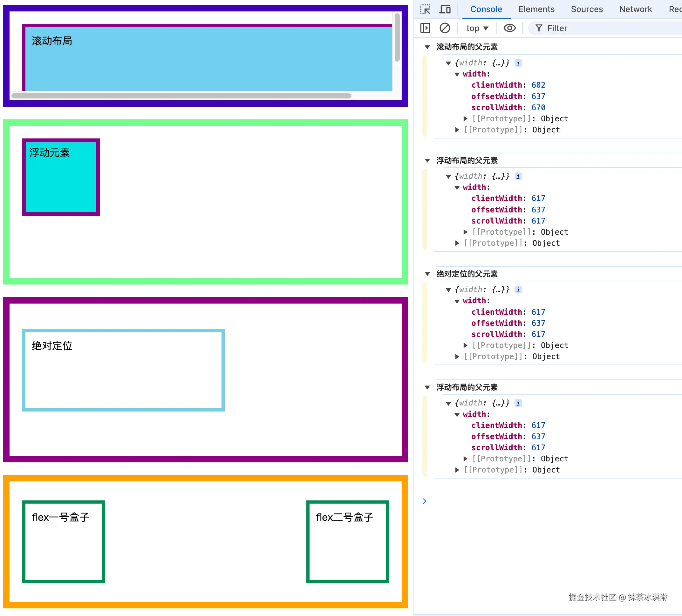Collapse the width property in last group
Viewport: 682px width, 616px height.
click(x=457, y=414)
